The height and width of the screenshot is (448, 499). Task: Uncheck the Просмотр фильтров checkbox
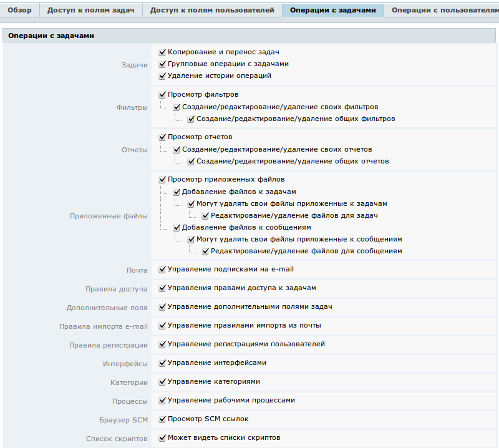[x=162, y=95]
